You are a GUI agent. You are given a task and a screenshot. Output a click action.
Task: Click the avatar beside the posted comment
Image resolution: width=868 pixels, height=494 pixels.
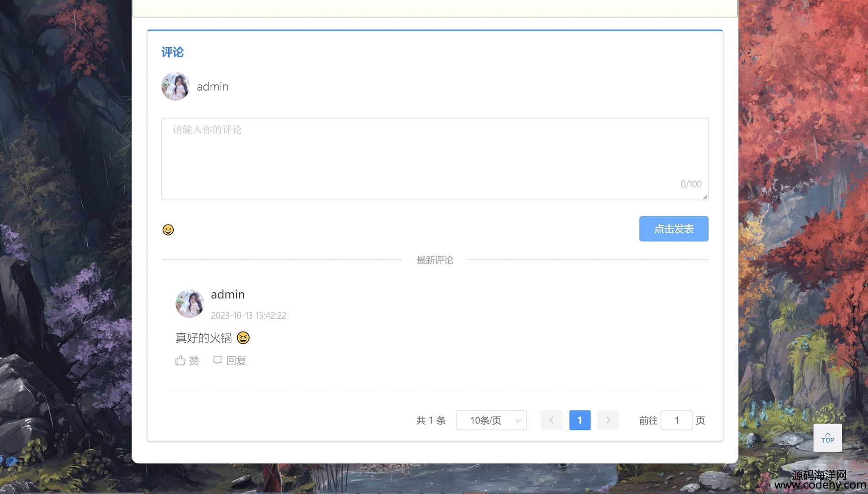[190, 303]
